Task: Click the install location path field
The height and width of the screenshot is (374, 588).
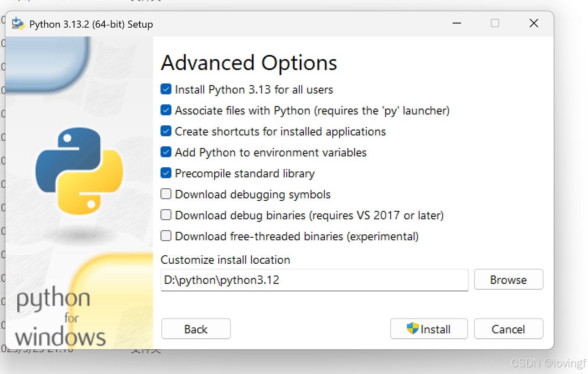Action: (x=314, y=280)
